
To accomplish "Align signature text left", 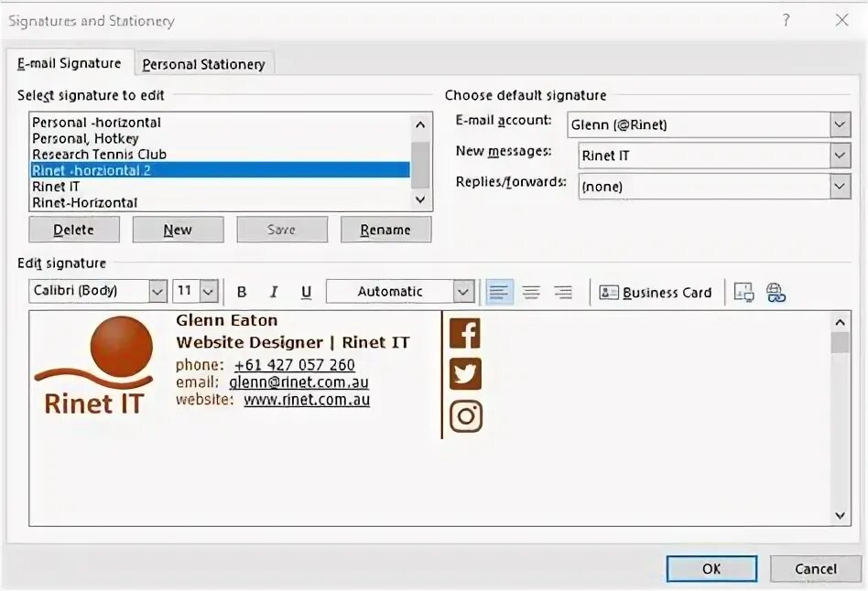I will pos(499,292).
